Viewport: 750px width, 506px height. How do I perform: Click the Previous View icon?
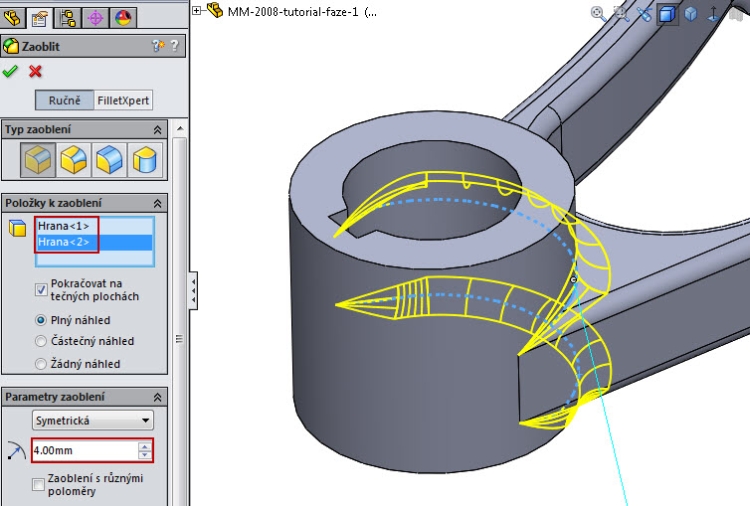(644, 13)
